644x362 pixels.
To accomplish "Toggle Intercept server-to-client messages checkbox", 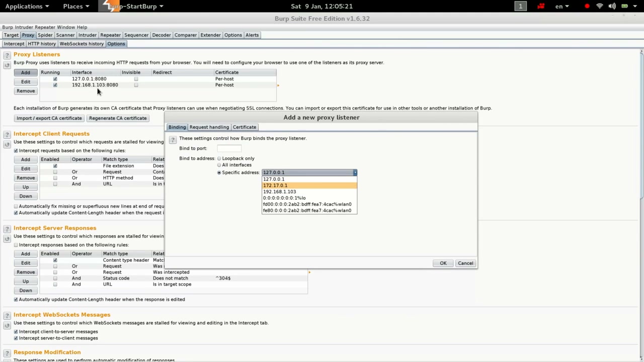I will (x=16, y=338).
